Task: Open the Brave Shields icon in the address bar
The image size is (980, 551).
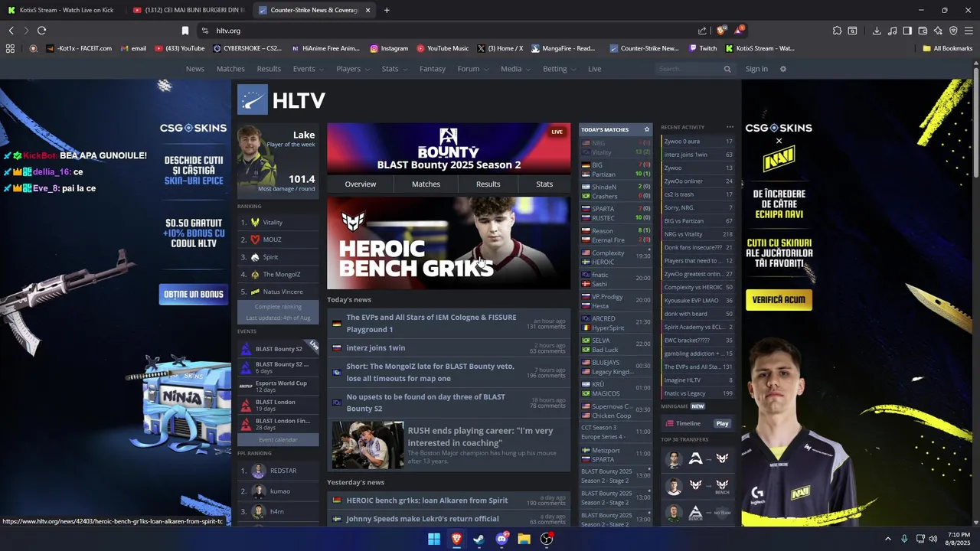Action: [x=721, y=31]
